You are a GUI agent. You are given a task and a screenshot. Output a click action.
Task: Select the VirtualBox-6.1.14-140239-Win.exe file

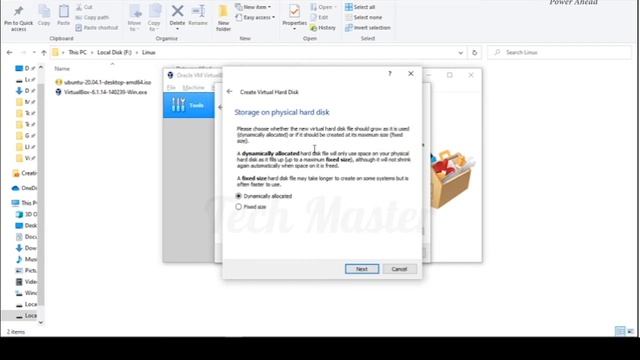101,92
